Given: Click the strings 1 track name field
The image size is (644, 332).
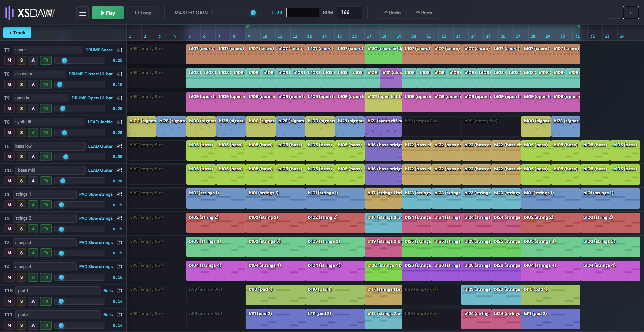Looking at the screenshot, I should pos(44,194).
